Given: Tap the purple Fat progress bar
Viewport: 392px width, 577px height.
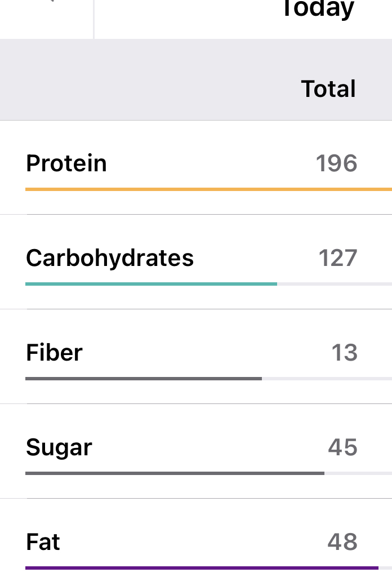Looking at the screenshot, I should click(x=202, y=568).
